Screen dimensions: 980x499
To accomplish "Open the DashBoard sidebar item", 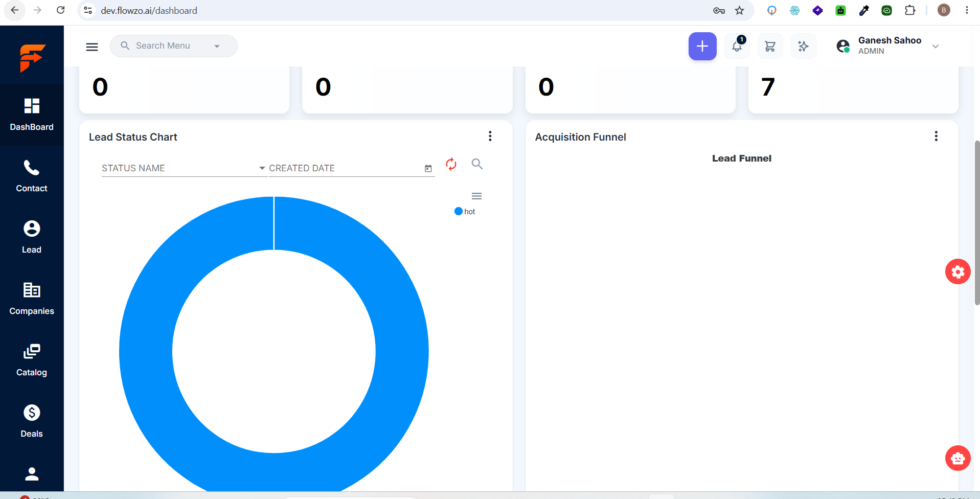I will click(x=32, y=115).
